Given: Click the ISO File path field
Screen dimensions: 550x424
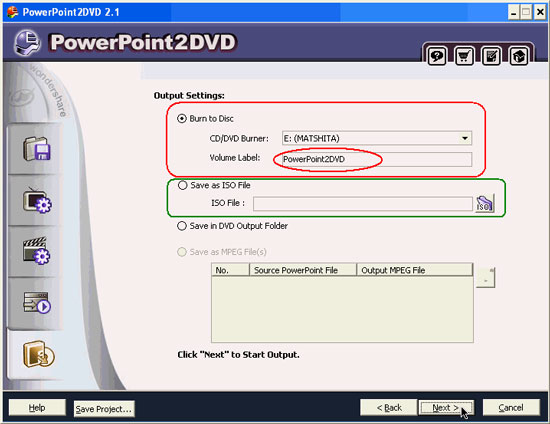Looking at the screenshot, I should point(363,204).
